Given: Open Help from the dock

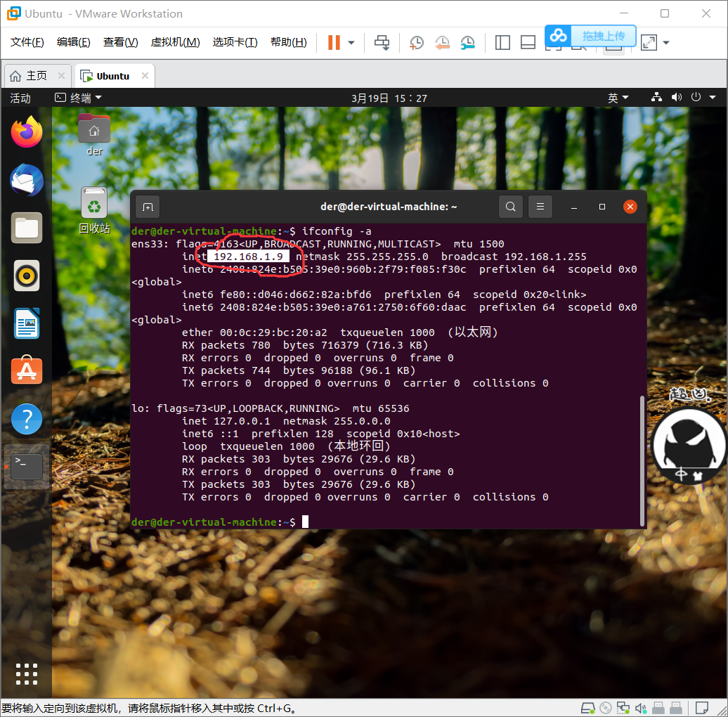Looking at the screenshot, I should point(27,419).
